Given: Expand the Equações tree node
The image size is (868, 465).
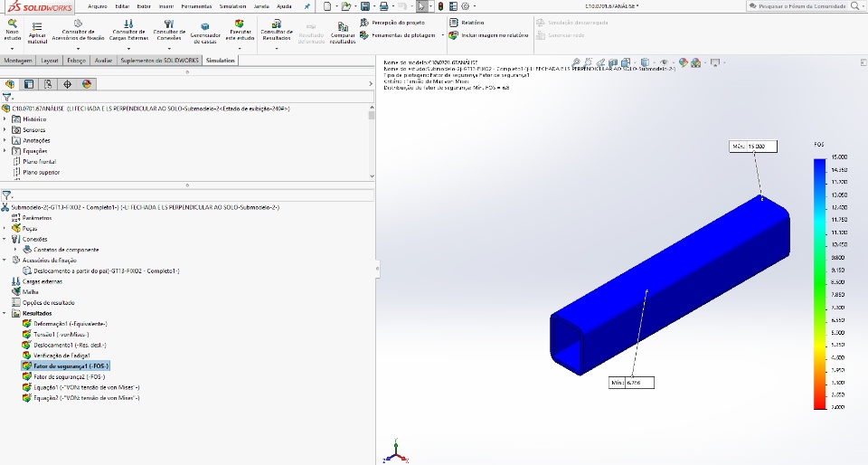Looking at the screenshot, I should (5, 150).
